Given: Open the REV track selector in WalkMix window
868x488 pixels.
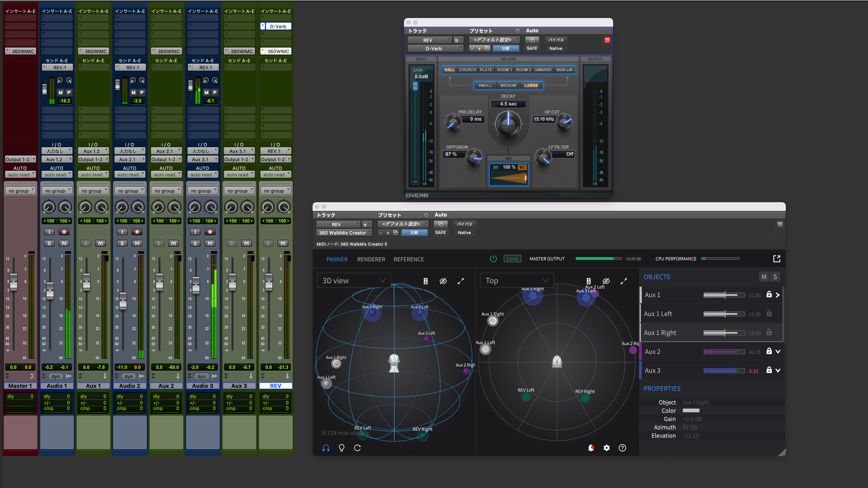Looking at the screenshot, I should click(338, 224).
